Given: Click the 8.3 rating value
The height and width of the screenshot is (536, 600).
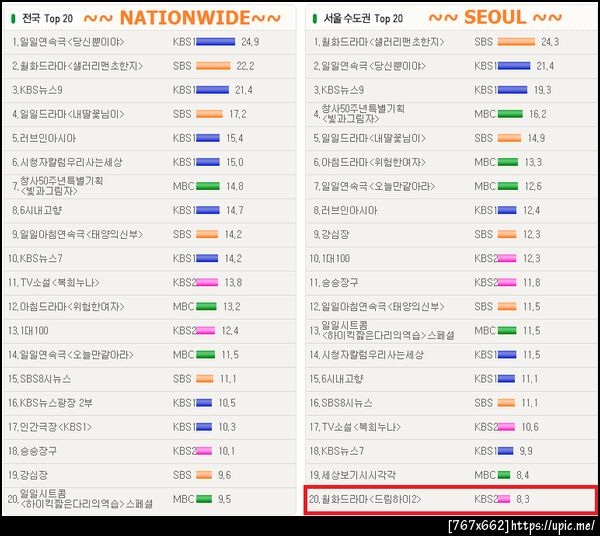Looking at the screenshot, I should click(x=523, y=499).
